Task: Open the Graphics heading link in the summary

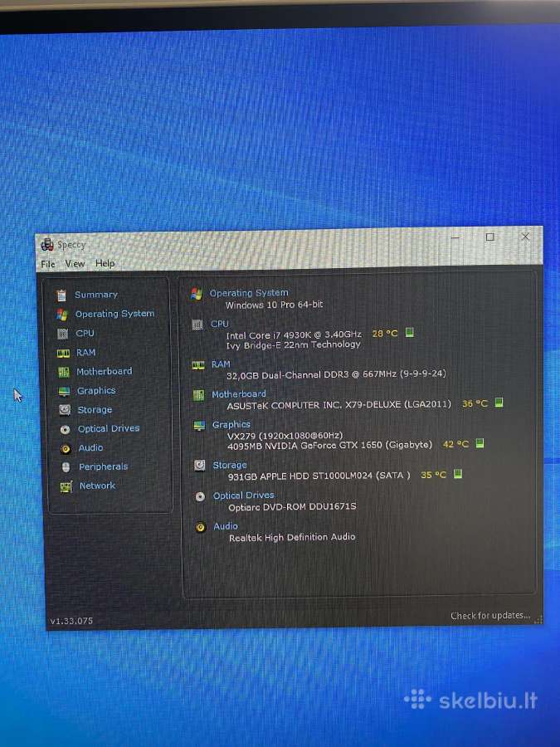Action: [231, 424]
